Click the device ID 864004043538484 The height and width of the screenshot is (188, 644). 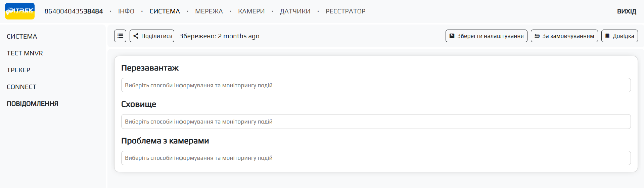[x=74, y=11]
